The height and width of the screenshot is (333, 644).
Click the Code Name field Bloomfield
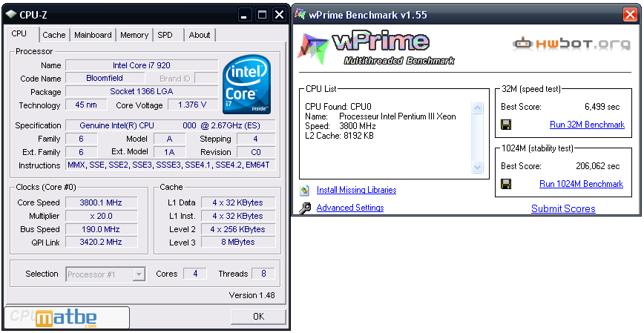tap(105, 78)
